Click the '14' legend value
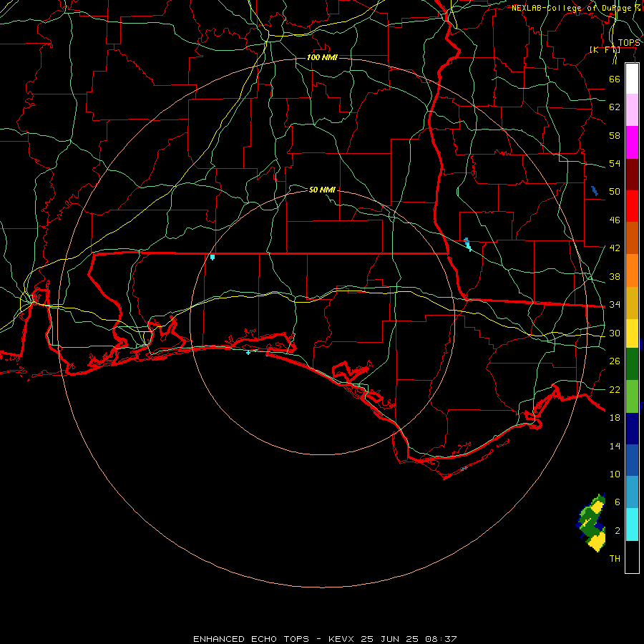This screenshot has width=644, height=644. point(615,446)
